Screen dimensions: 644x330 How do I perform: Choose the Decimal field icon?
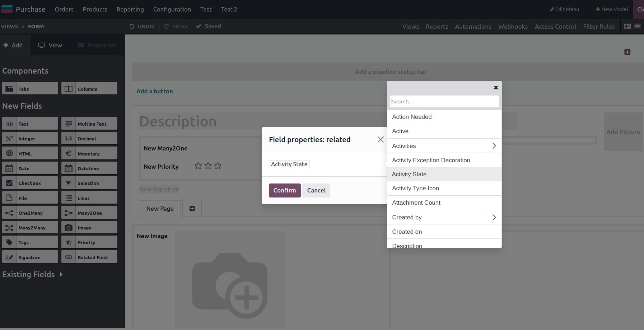coord(69,138)
